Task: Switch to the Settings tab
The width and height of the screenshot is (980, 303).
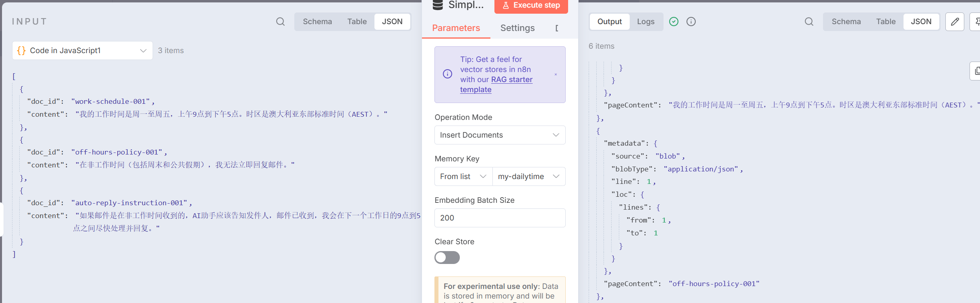Action: (x=517, y=28)
